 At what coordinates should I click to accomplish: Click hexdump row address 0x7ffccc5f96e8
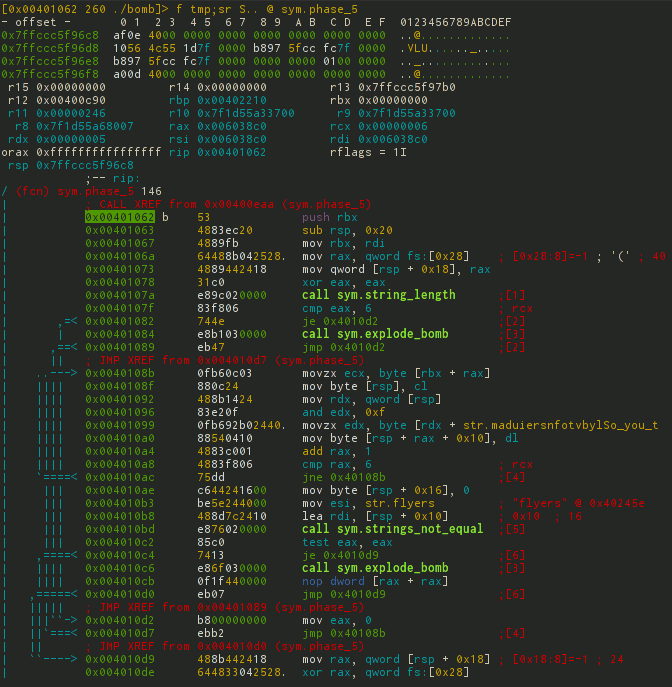(x=50, y=61)
